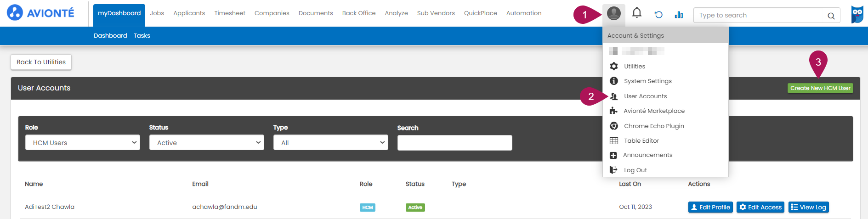Image resolution: width=868 pixels, height=219 pixels.
Task: Switch to the myDashboard tab
Action: 119,13
